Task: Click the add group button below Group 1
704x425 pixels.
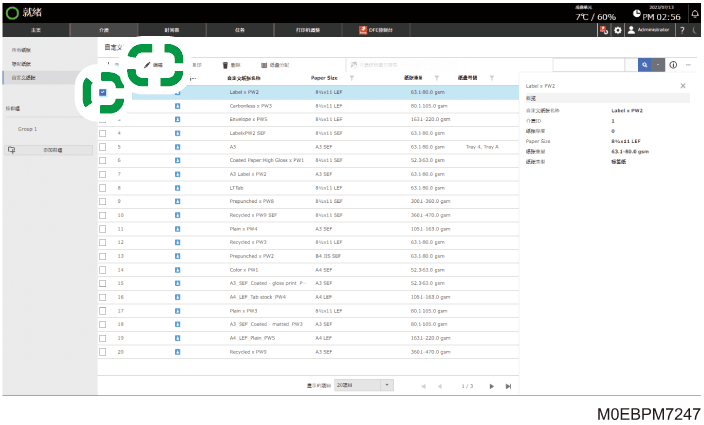Action: click(48, 150)
